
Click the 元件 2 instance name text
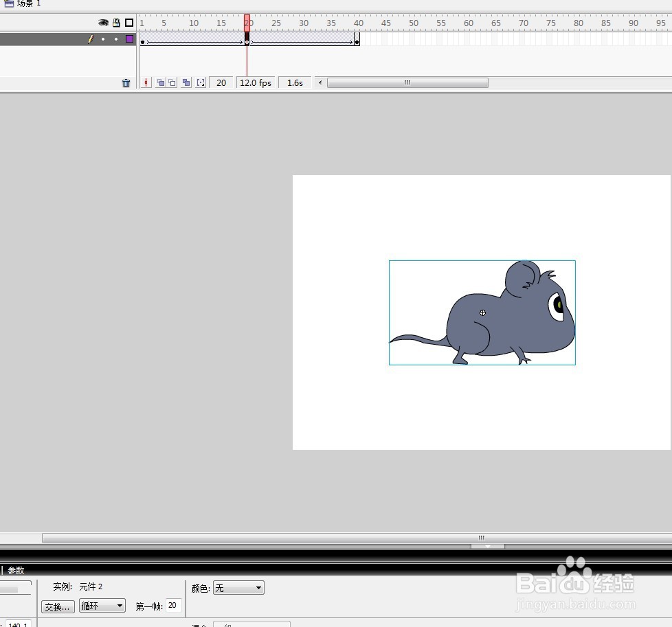click(x=91, y=586)
